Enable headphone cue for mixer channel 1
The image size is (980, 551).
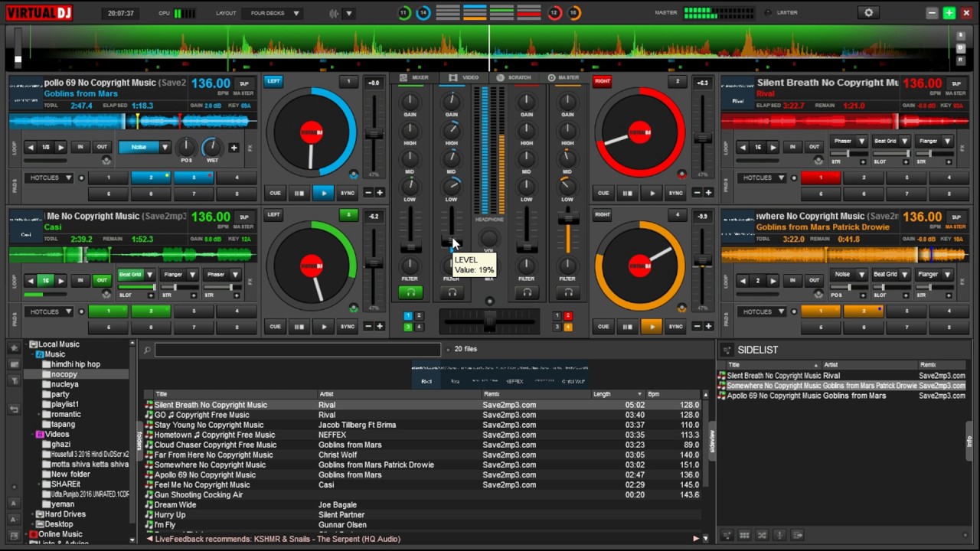[x=410, y=292]
